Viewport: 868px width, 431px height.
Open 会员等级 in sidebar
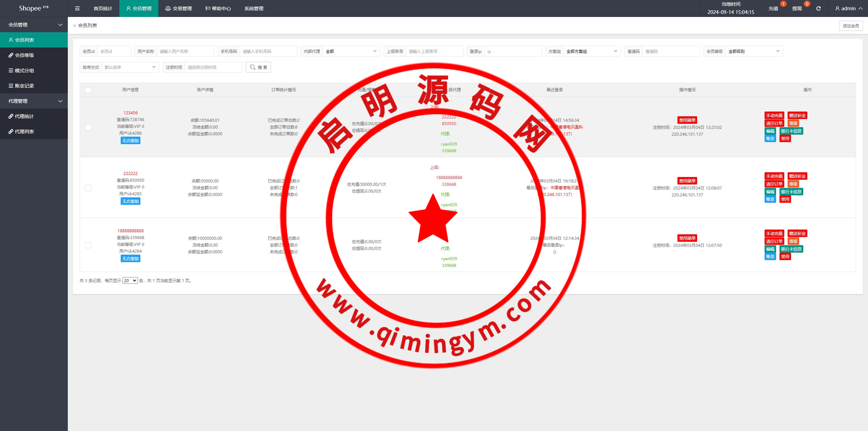(x=24, y=55)
